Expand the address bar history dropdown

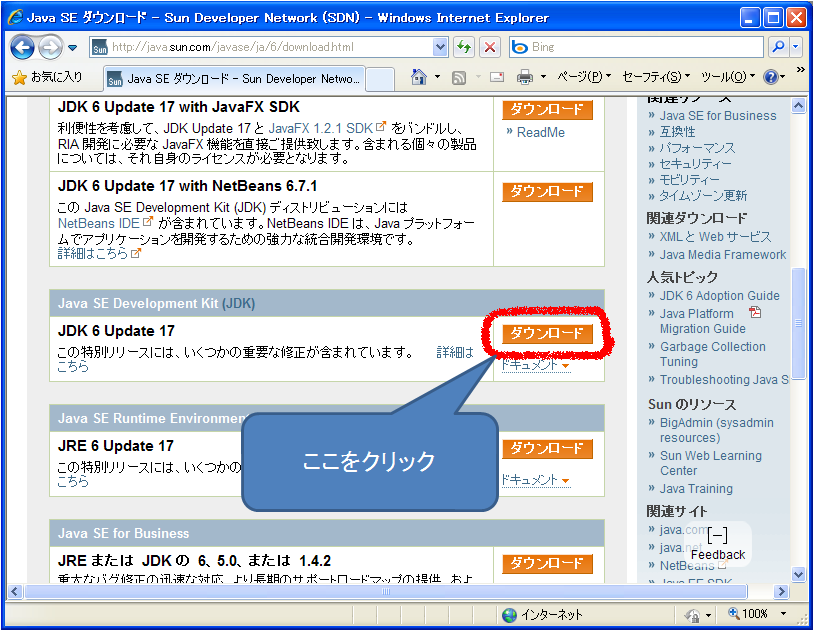point(440,47)
